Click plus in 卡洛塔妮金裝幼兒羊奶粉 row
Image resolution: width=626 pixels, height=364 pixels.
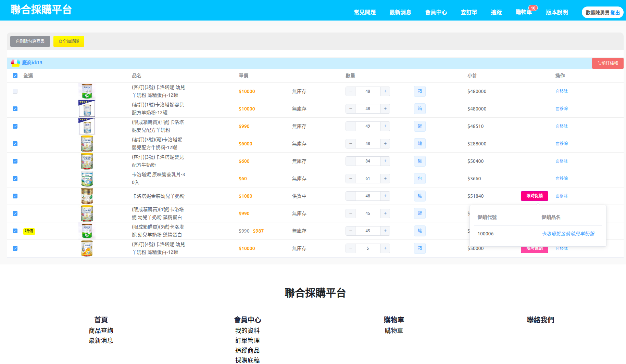pos(385,196)
